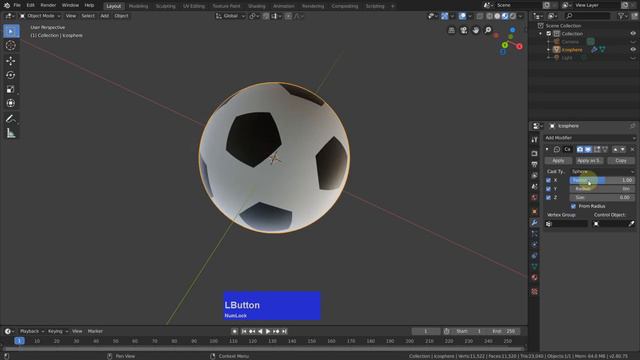
Task: Switch to Wireframe viewport shading
Action: (x=489, y=16)
